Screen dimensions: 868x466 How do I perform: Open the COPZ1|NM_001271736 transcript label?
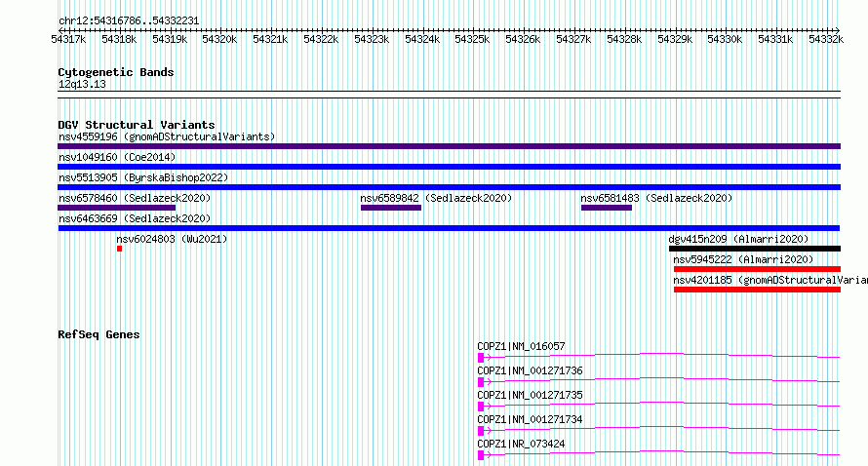click(530, 370)
